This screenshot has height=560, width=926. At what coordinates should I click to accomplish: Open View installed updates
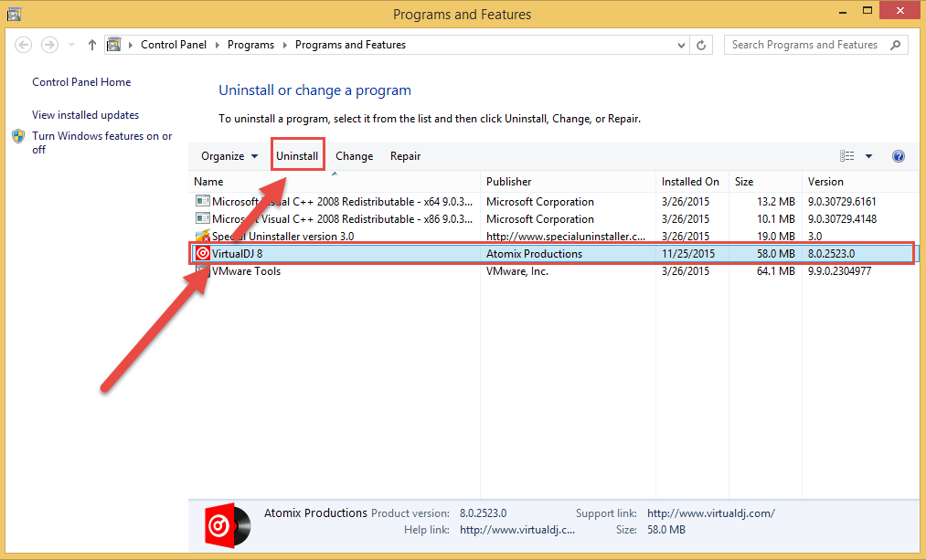(x=86, y=115)
